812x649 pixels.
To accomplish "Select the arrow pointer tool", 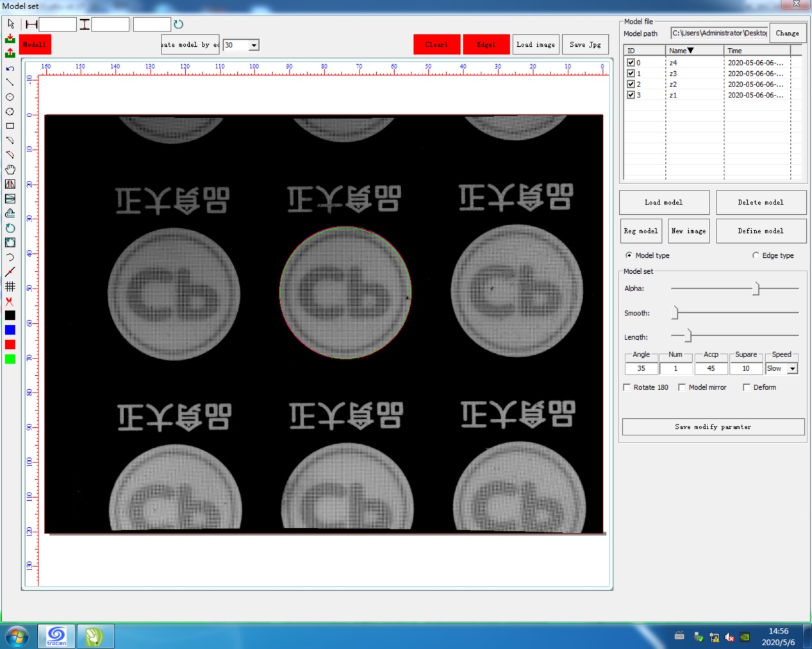I will pos(10,24).
